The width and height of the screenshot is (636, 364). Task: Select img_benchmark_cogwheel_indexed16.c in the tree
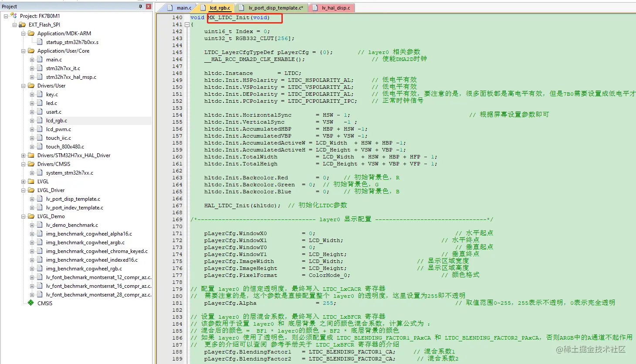(x=92, y=260)
